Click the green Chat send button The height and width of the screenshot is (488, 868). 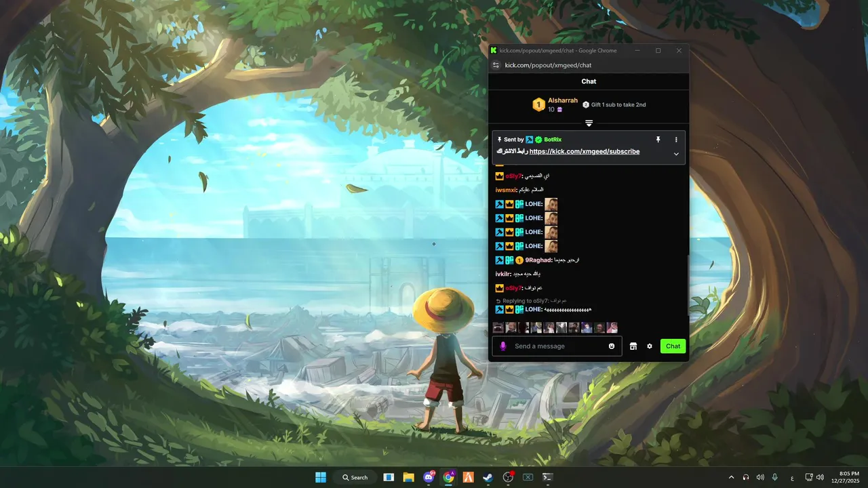tap(673, 346)
